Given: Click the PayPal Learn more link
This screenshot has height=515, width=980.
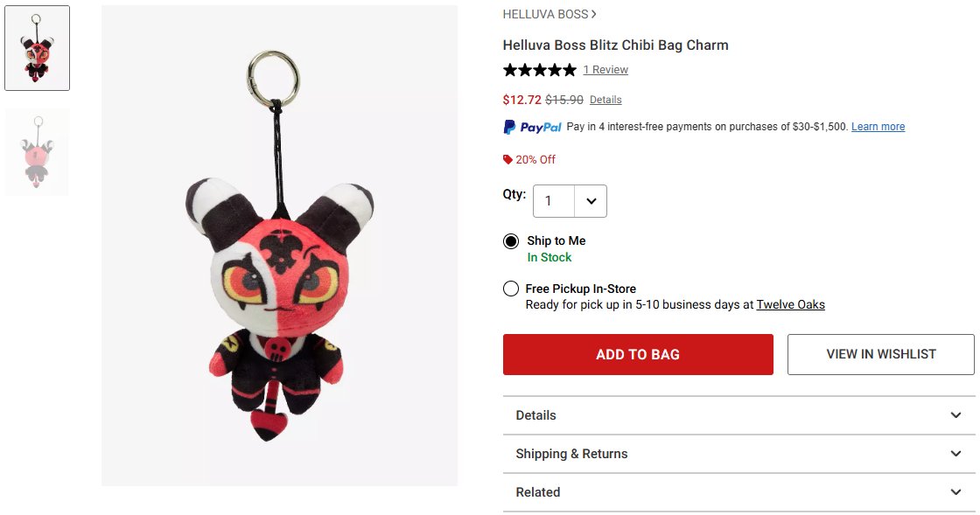Looking at the screenshot, I should coord(878,127).
